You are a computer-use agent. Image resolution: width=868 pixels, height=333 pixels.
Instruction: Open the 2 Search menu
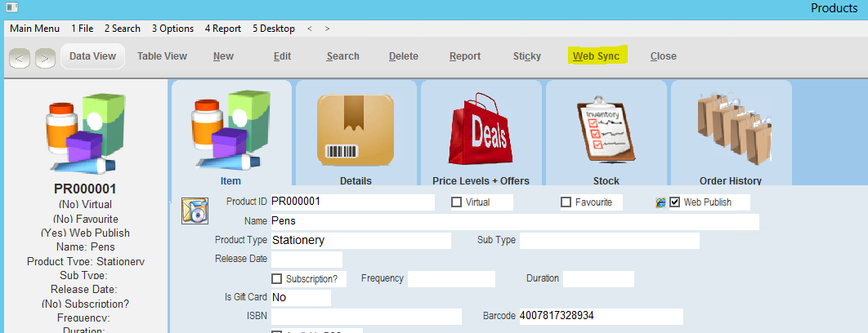coord(123,29)
